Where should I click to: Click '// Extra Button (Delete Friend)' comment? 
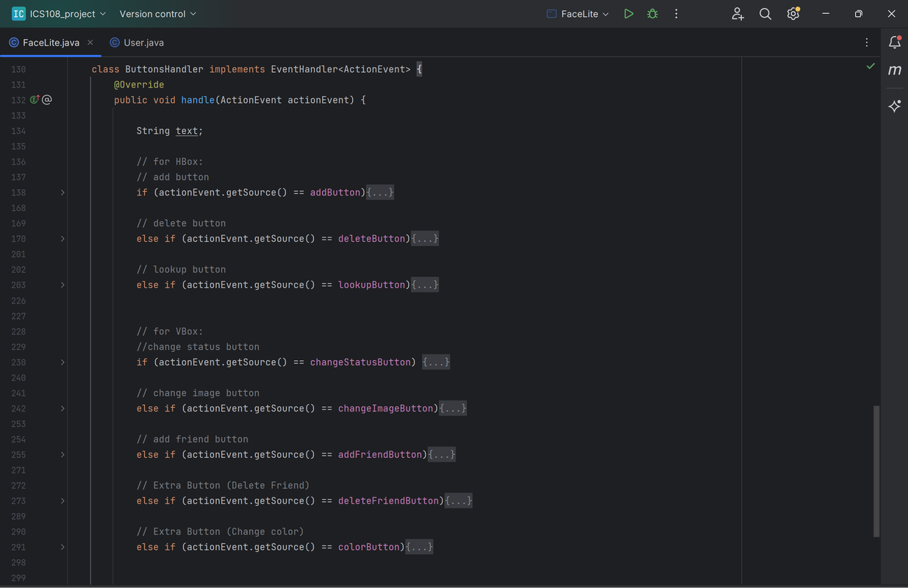click(223, 486)
